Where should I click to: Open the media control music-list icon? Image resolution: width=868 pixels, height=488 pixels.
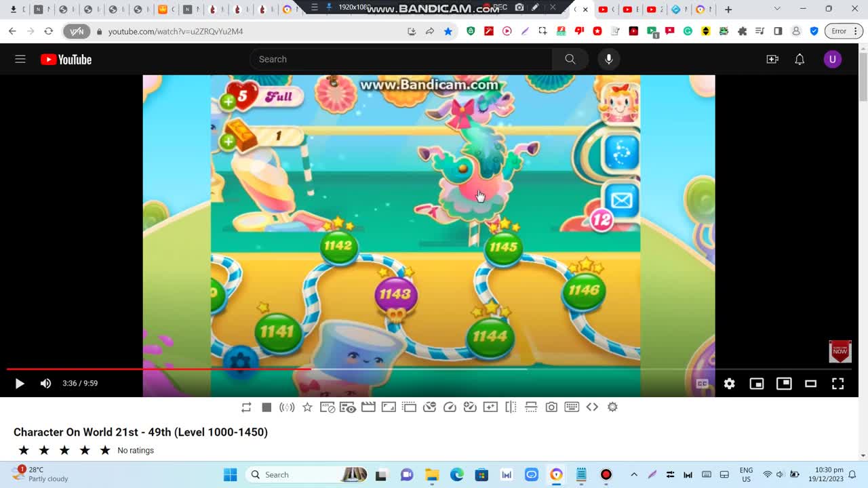(759, 31)
